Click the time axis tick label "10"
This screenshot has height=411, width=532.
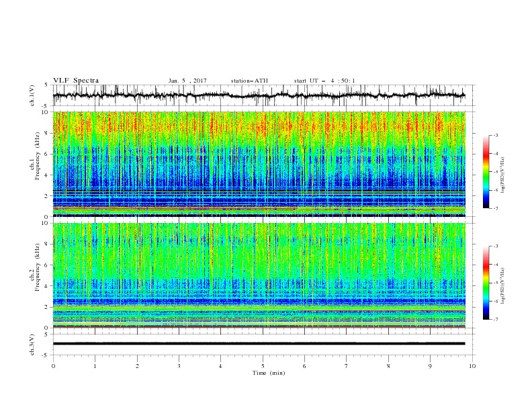pos(472,366)
